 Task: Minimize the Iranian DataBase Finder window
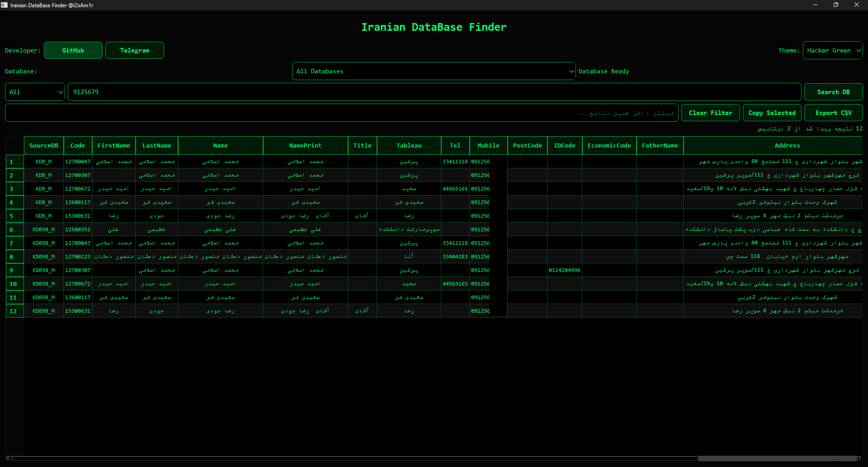816,5
